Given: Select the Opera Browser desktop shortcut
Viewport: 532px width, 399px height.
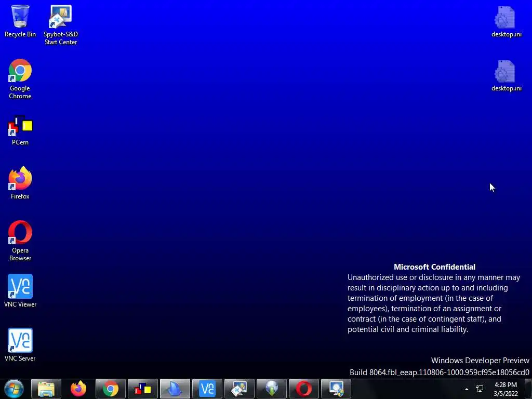Looking at the screenshot, I should (x=20, y=241).
